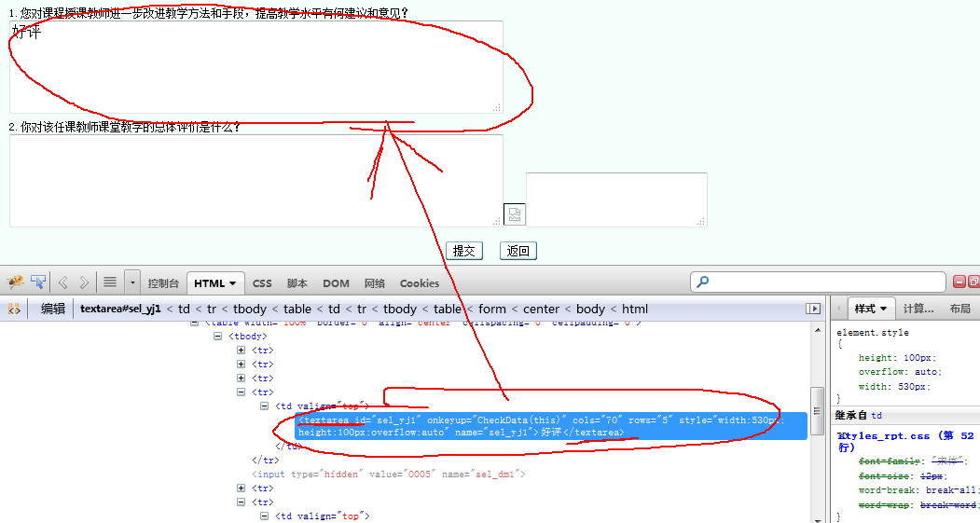Expand the second collapsed tr node
This screenshot has width=980, height=523.
(x=241, y=364)
